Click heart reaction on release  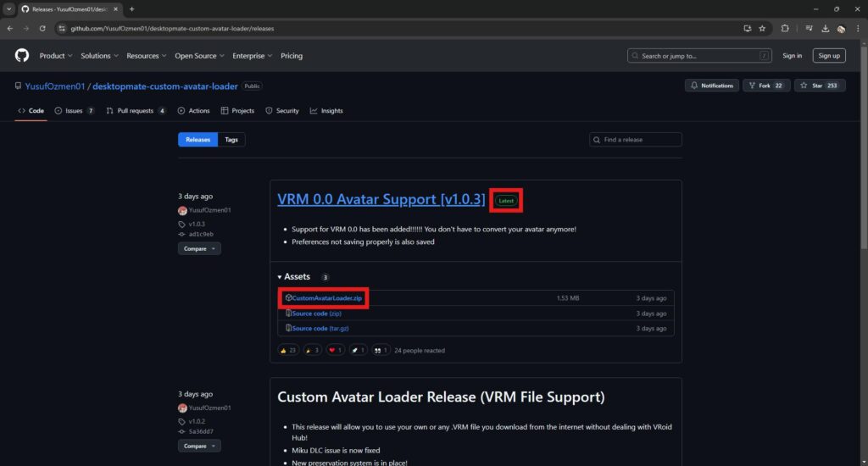tap(335, 350)
